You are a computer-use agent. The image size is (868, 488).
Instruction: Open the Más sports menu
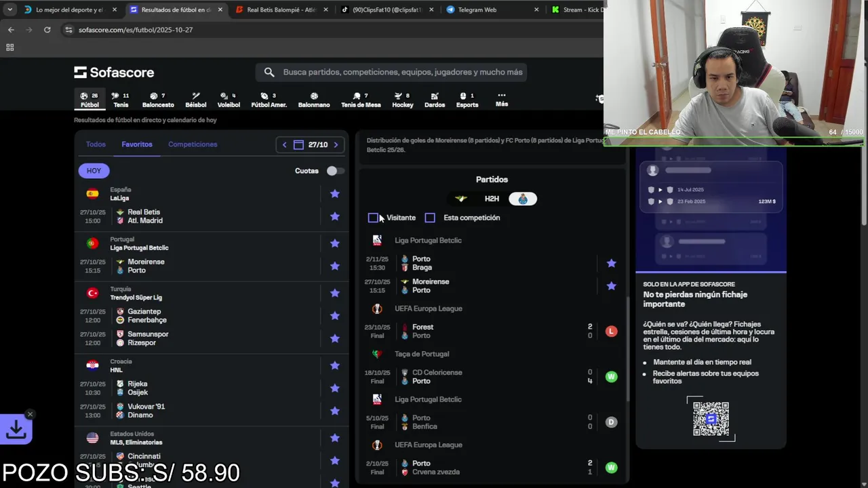pos(501,100)
